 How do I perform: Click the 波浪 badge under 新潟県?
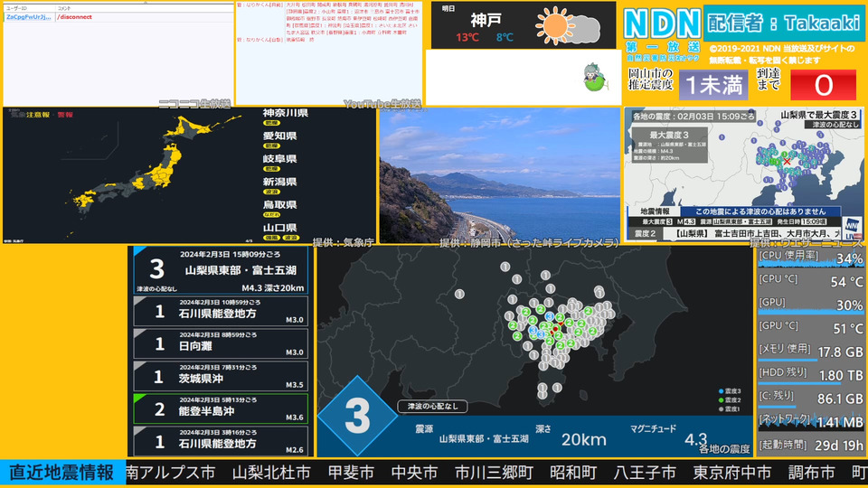(x=270, y=192)
